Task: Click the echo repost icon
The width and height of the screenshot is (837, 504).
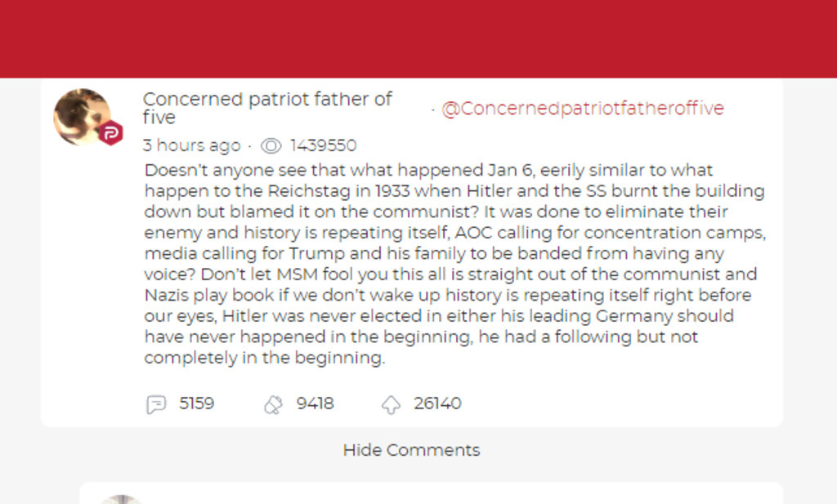Action: [273, 404]
